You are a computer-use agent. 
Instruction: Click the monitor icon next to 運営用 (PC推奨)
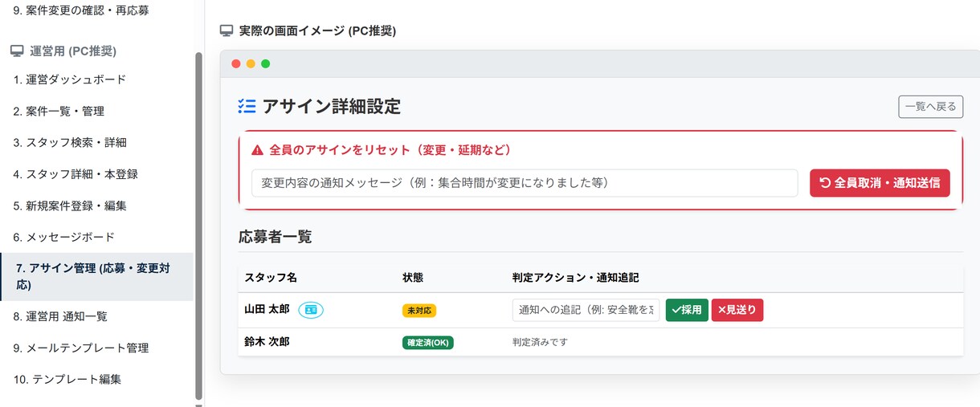(17, 51)
